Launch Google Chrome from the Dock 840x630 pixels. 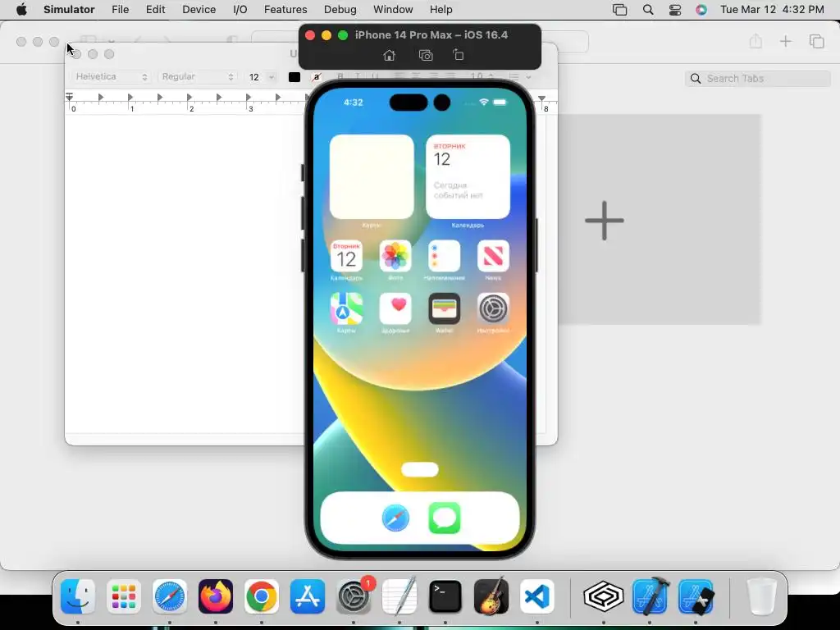click(262, 596)
